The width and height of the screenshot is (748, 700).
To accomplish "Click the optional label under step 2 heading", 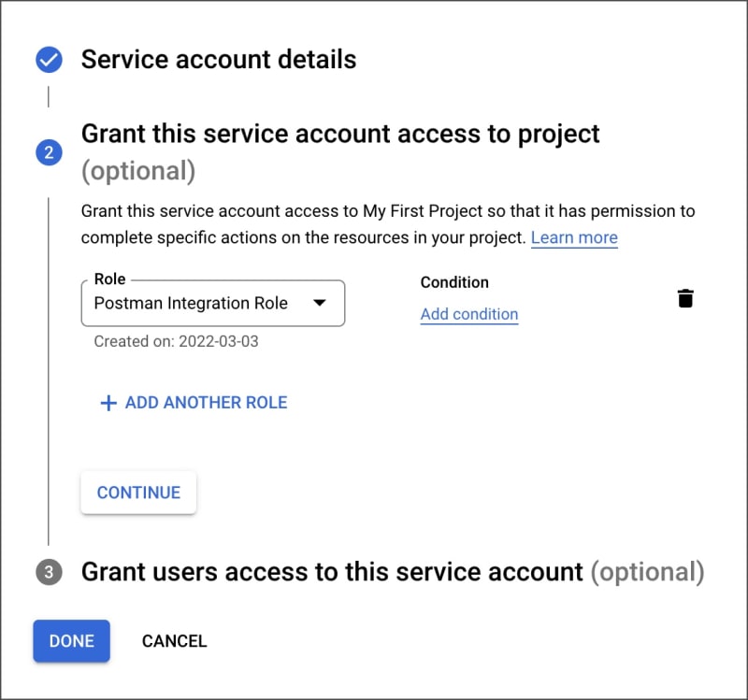I will click(138, 171).
